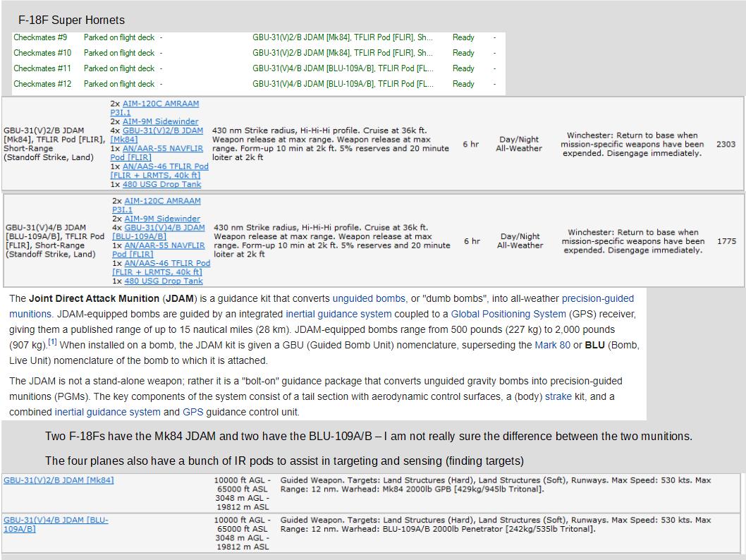
Task: Click Winchester text in Mk84 loadout row
Action: [x=632, y=144]
